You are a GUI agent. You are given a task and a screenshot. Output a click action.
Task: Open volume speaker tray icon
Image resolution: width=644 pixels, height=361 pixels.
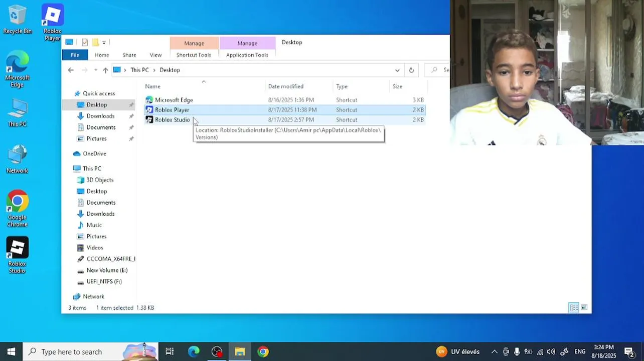(551, 352)
